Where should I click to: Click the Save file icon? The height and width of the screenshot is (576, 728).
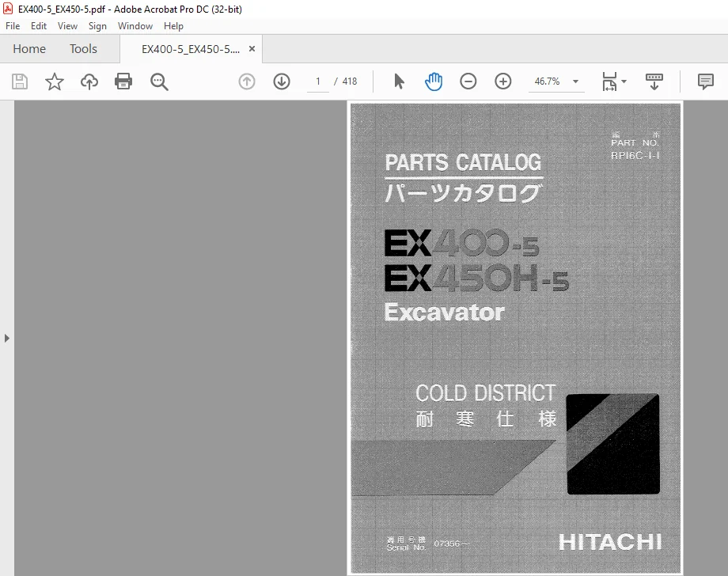(20, 81)
